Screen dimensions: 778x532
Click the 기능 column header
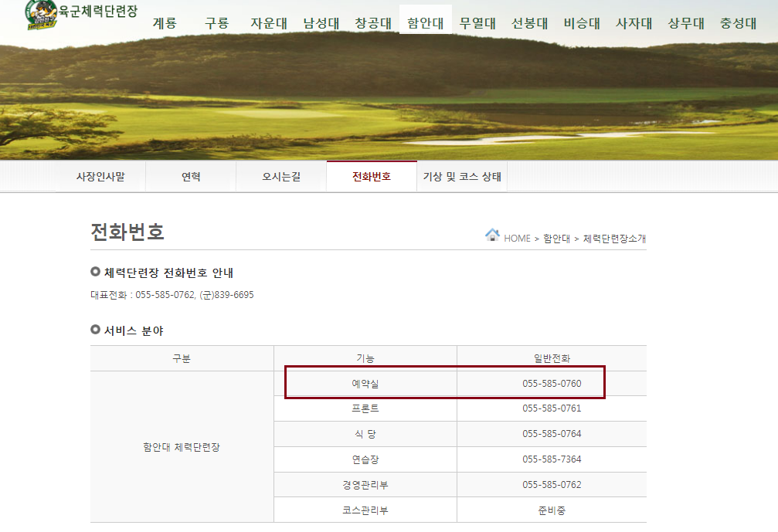click(365, 358)
